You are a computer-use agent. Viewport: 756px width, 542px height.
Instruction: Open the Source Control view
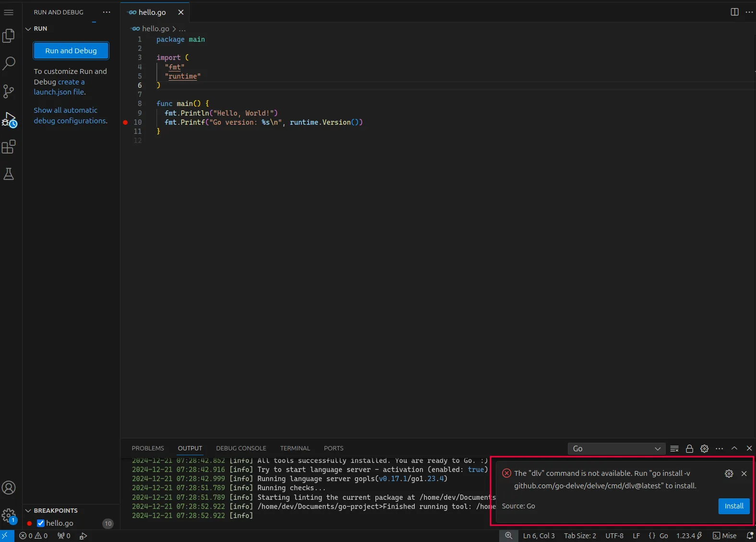coord(9,91)
